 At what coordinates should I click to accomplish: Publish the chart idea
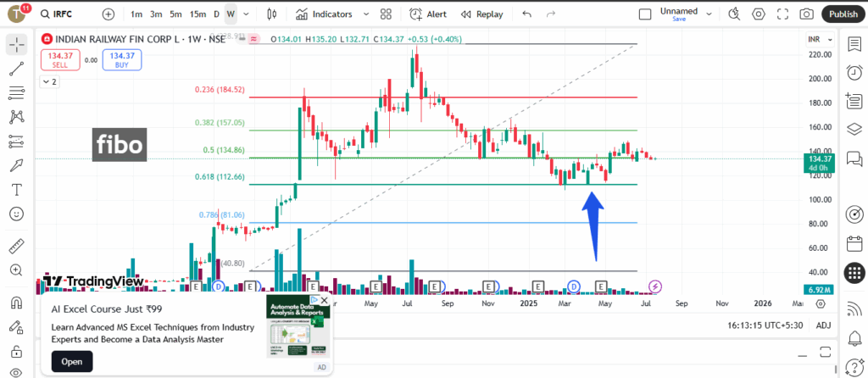click(x=843, y=14)
